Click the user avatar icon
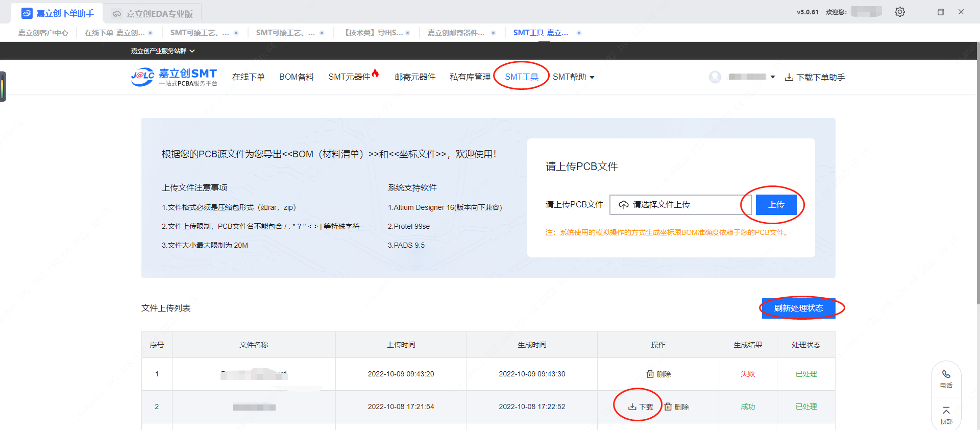The height and width of the screenshot is (430, 980). click(x=715, y=77)
